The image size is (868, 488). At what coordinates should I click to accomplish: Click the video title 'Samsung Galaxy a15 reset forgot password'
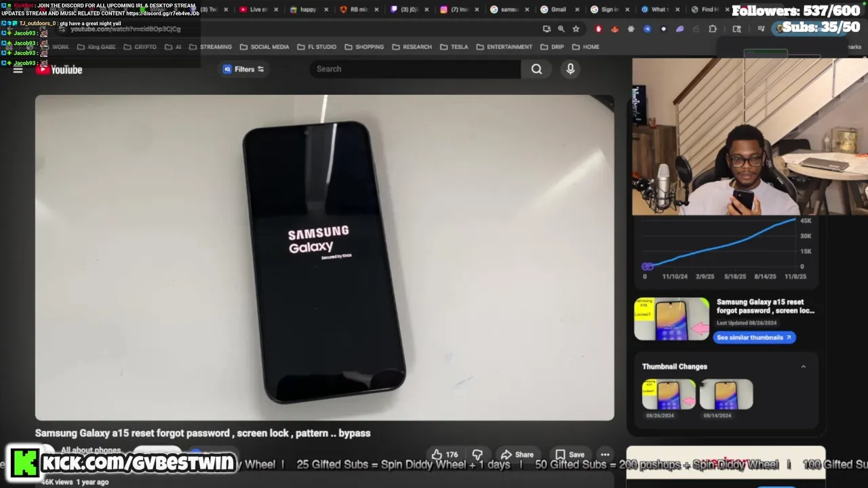pos(203,433)
